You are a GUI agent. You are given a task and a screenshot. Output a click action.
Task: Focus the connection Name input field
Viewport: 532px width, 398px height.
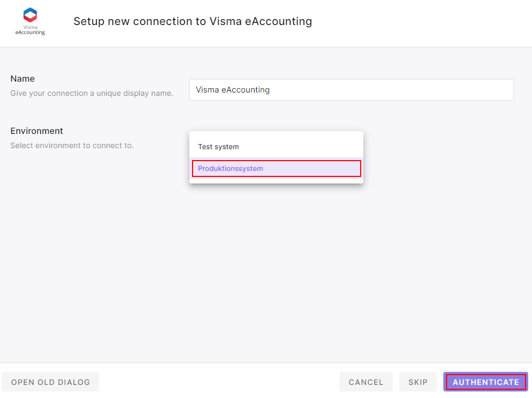click(351, 90)
